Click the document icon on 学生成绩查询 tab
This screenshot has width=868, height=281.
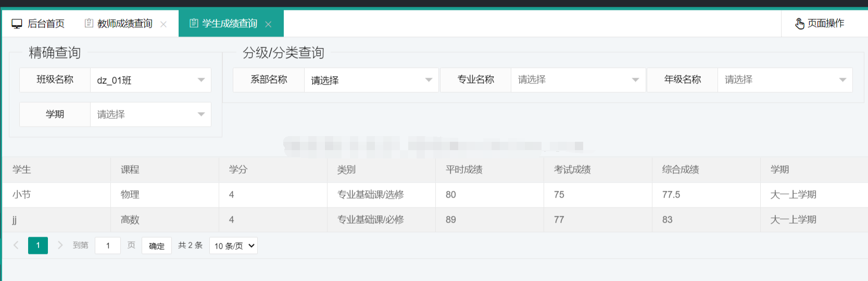click(x=194, y=23)
